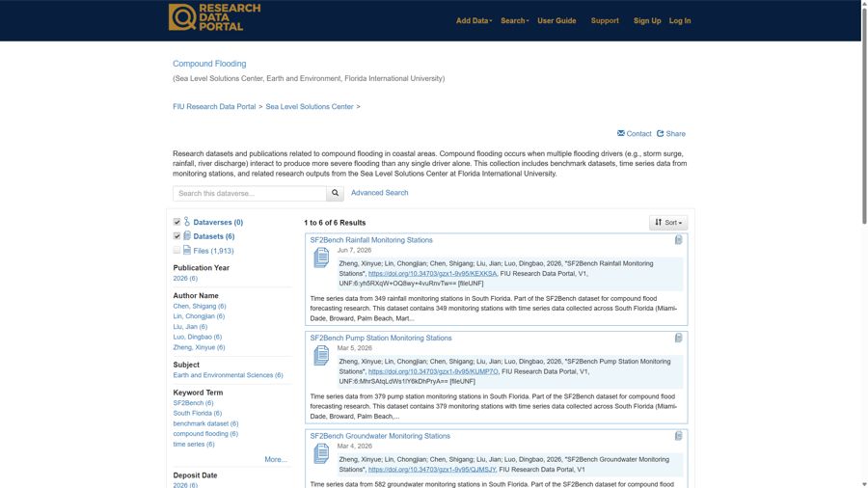
Task: Open the KEXKSA DOI link
Action: tap(432, 273)
